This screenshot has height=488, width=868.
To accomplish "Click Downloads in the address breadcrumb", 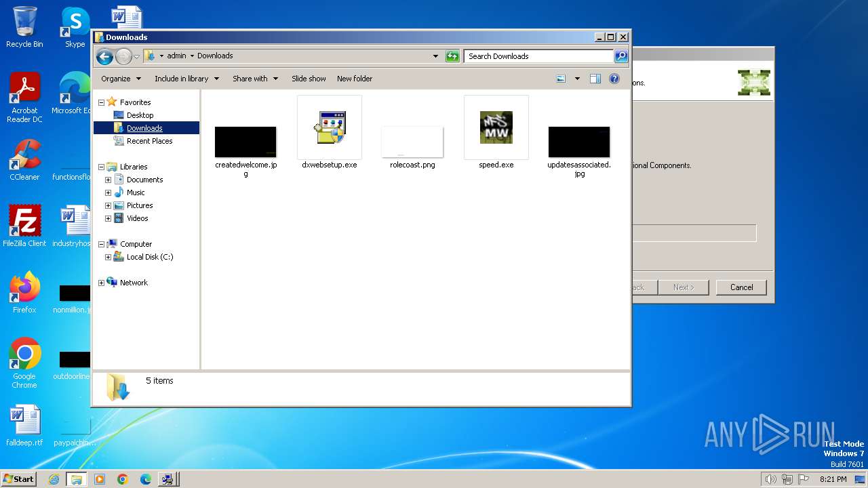I will coord(215,56).
